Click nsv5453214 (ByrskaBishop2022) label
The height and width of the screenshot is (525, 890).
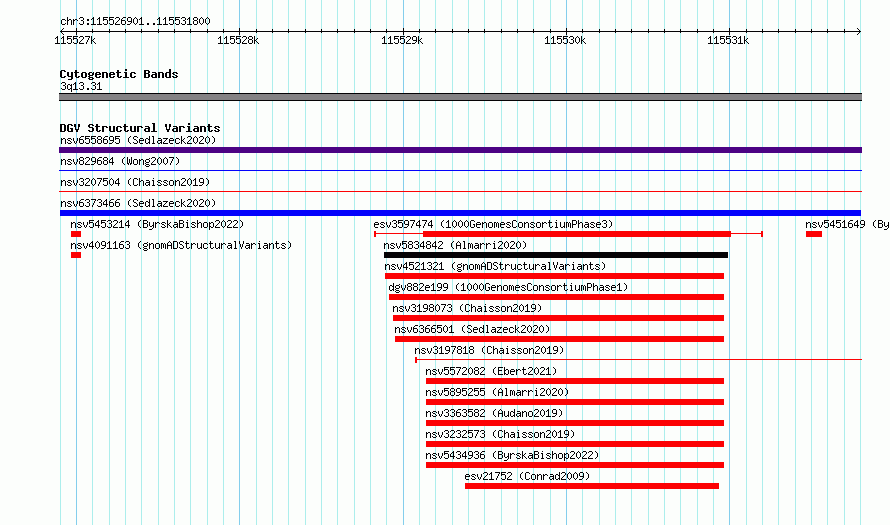[157, 224]
